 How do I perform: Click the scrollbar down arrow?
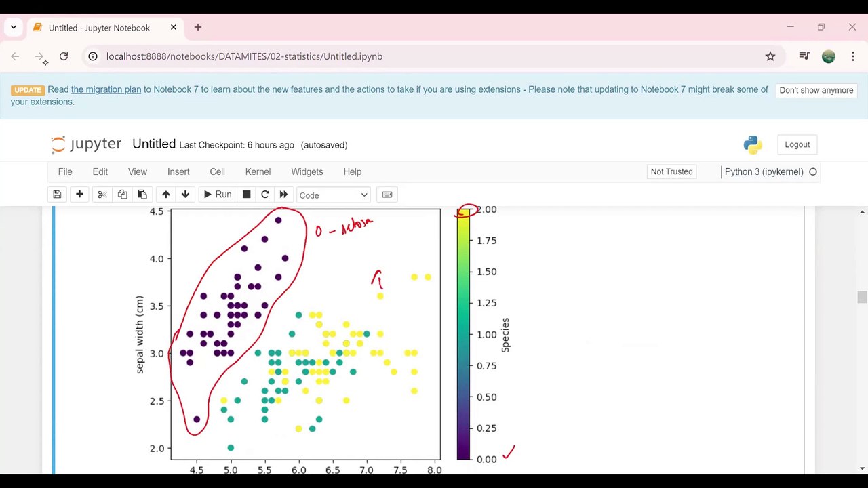[863, 468]
